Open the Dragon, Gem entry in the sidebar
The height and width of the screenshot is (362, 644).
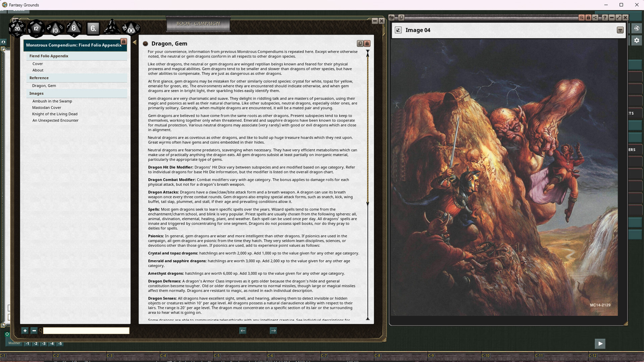pyautogui.click(x=44, y=85)
